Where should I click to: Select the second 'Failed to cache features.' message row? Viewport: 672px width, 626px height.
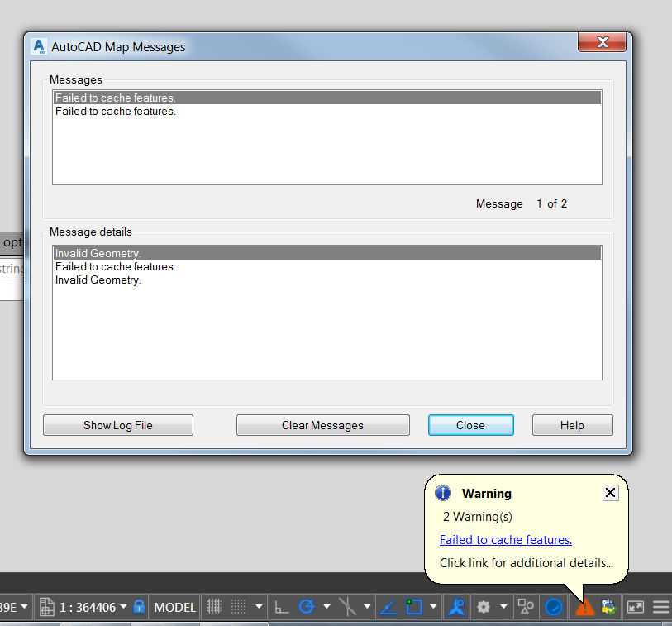click(x=327, y=111)
